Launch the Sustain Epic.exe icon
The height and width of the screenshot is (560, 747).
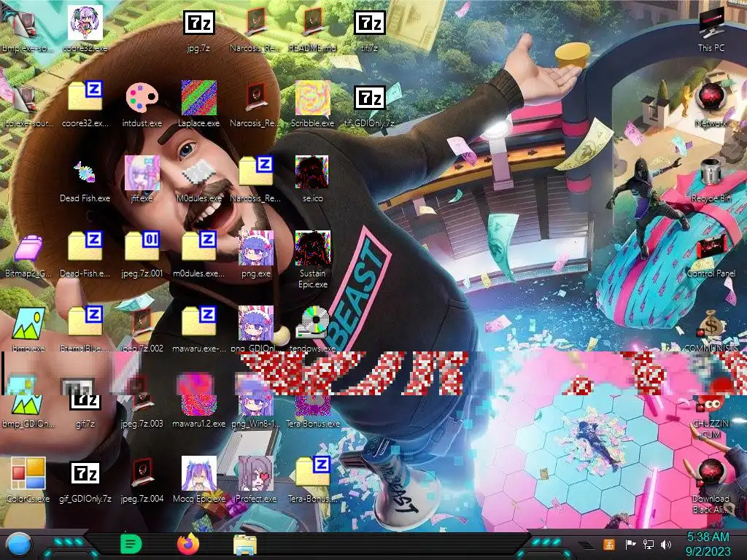(312, 248)
